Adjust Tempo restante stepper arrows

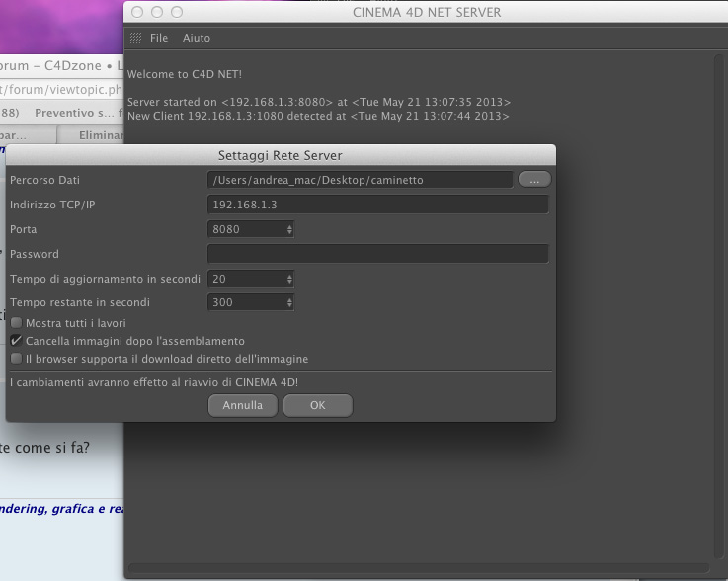pyautogui.click(x=289, y=302)
